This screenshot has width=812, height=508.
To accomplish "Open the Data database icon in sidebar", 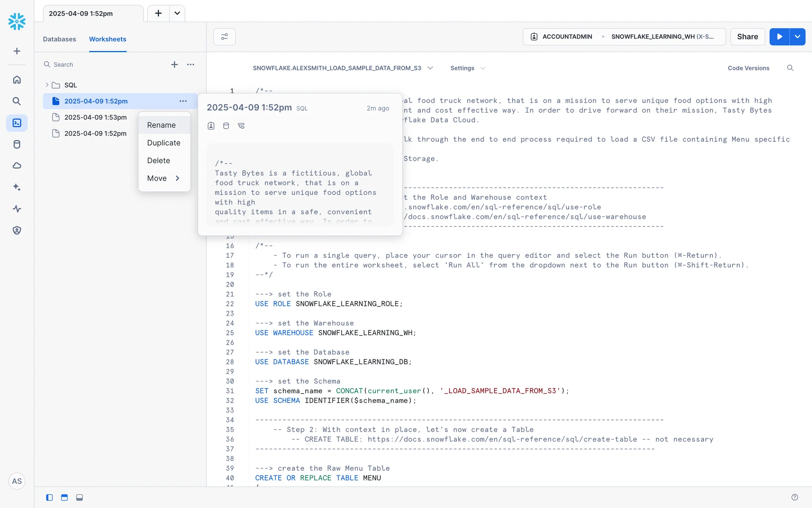I will coord(17,144).
